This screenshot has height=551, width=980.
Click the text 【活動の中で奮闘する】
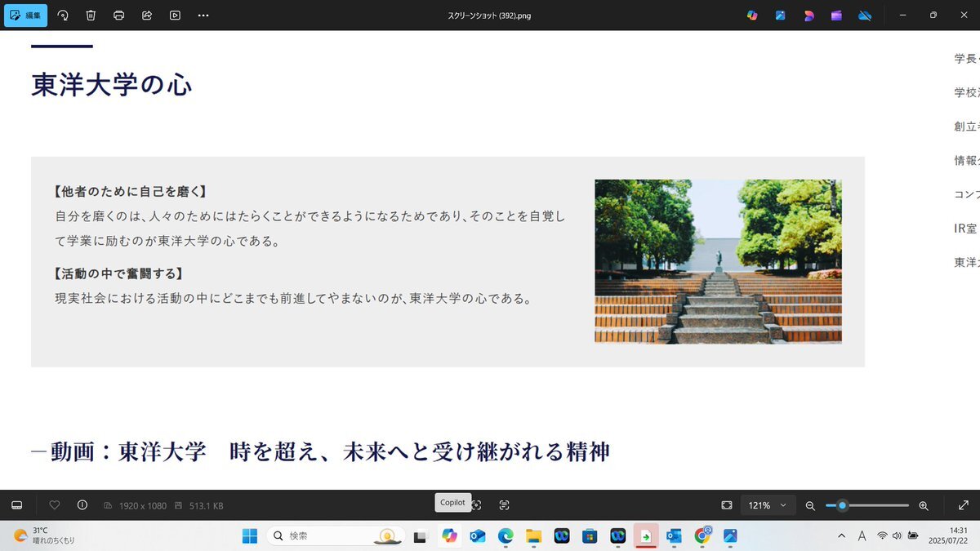point(118,273)
